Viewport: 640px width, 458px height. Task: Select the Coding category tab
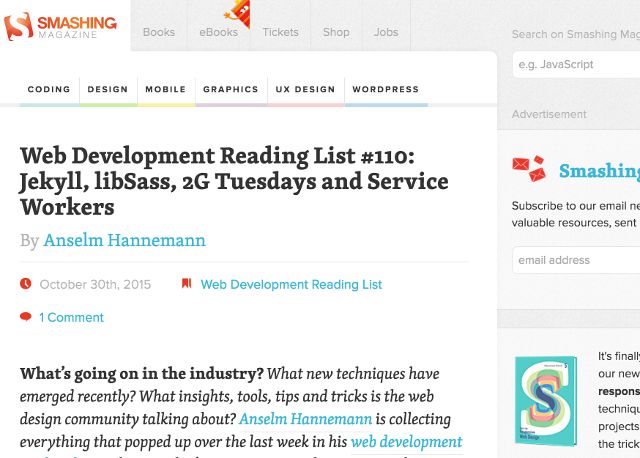(49, 89)
